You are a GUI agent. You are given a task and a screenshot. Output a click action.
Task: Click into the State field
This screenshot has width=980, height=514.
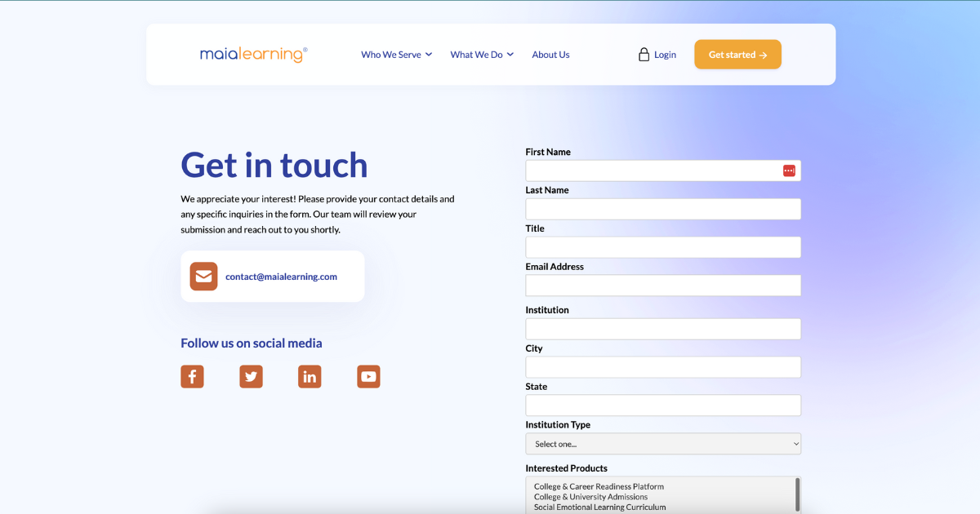(662, 405)
